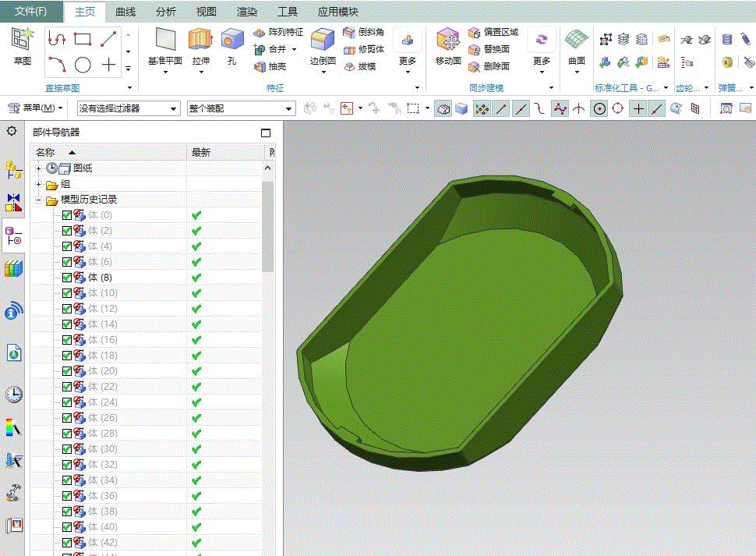756x556 pixels.
Task: Click the 修剪体 trim body tool
Action: pyautogui.click(x=363, y=49)
